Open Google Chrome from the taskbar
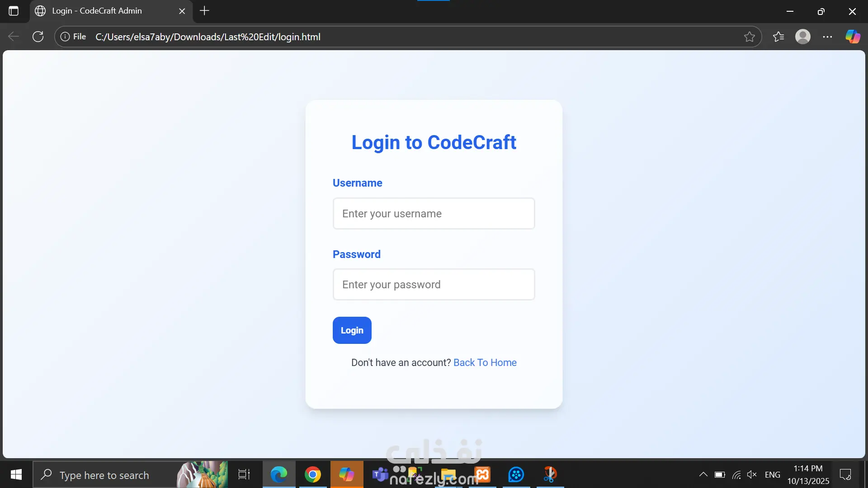868x488 pixels. click(x=312, y=474)
